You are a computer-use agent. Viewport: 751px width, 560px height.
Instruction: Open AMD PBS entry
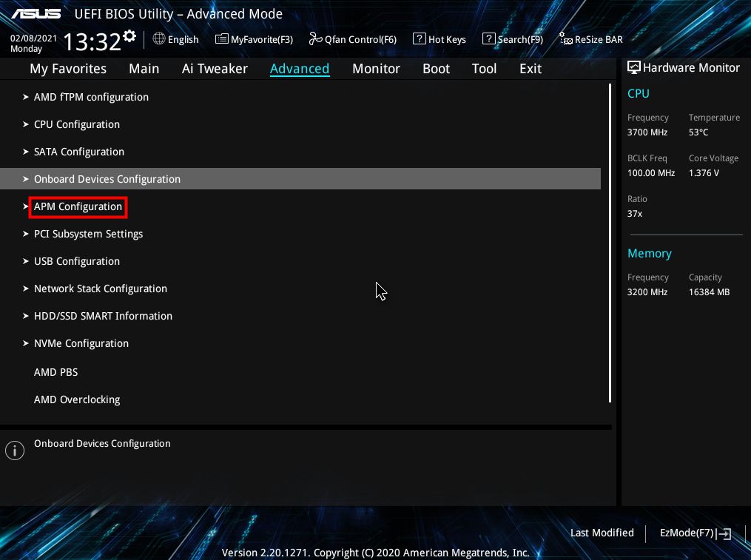point(55,372)
